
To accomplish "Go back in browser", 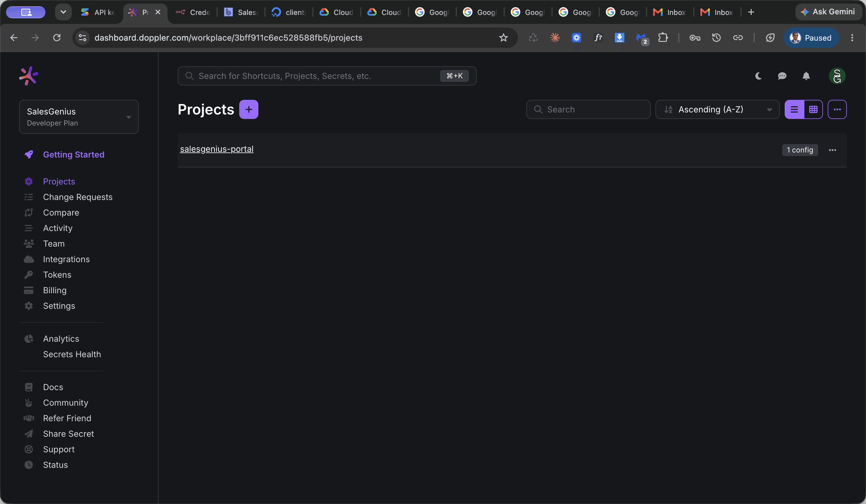I will (x=14, y=38).
